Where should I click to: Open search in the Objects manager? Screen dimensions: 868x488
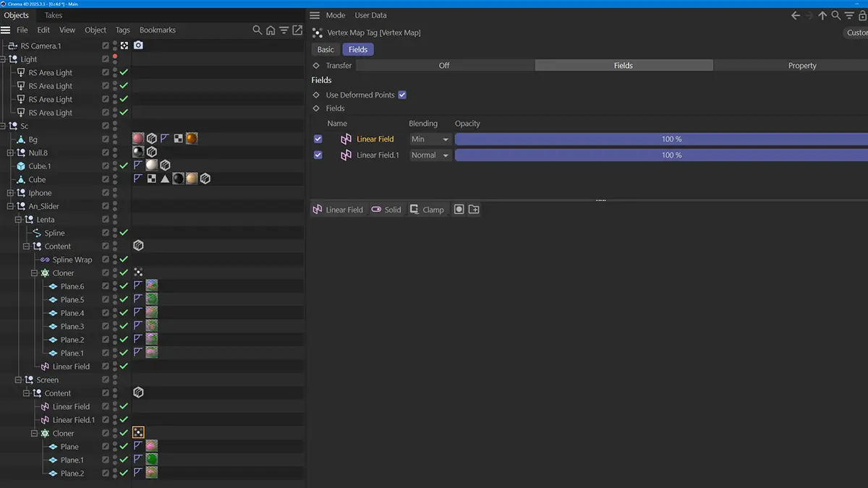click(257, 30)
